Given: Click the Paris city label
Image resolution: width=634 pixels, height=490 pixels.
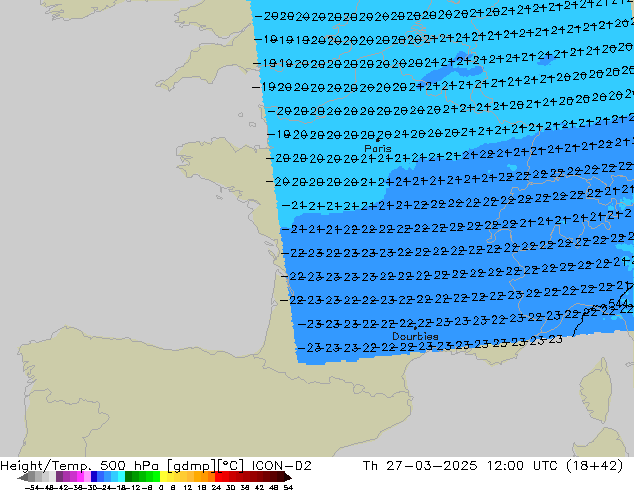Looking at the screenshot, I should click(378, 148).
